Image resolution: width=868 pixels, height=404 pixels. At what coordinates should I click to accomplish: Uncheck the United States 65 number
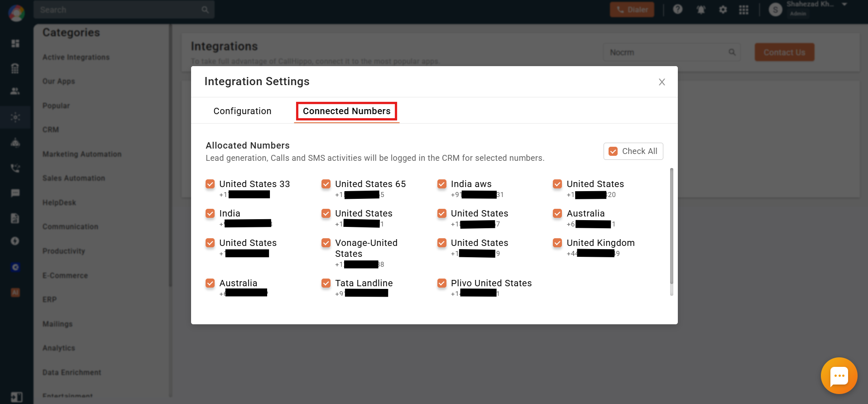(326, 184)
